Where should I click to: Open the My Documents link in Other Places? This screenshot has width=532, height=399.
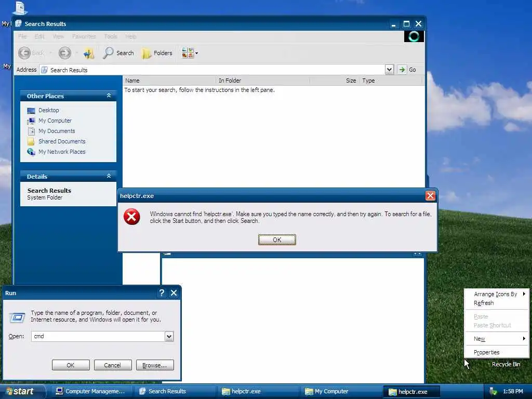(x=57, y=131)
